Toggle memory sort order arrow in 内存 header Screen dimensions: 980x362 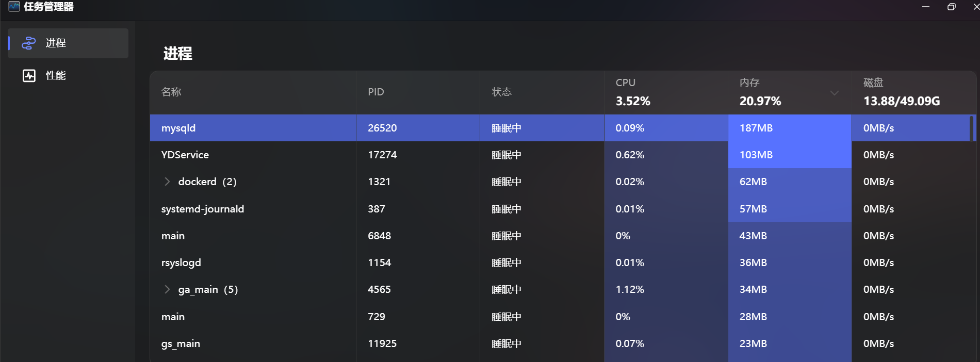tap(834, 93)
